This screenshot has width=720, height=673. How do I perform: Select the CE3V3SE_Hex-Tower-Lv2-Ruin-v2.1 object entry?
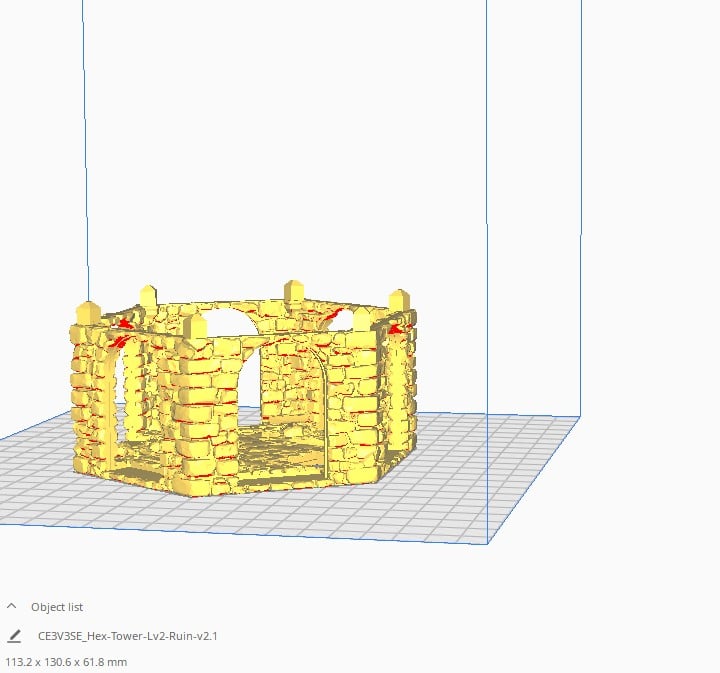tap(128, 636)
